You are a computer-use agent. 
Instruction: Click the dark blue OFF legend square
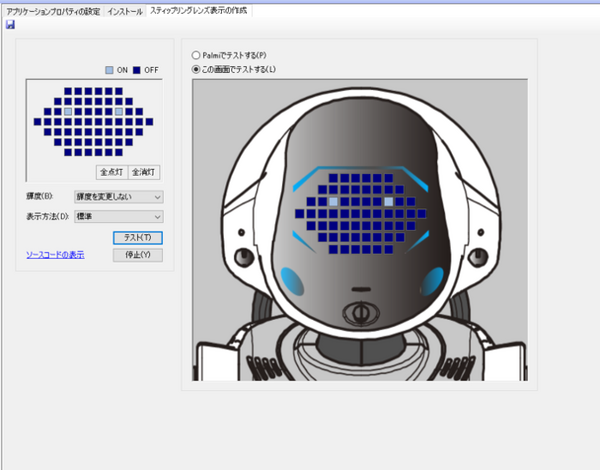(136, 69)
